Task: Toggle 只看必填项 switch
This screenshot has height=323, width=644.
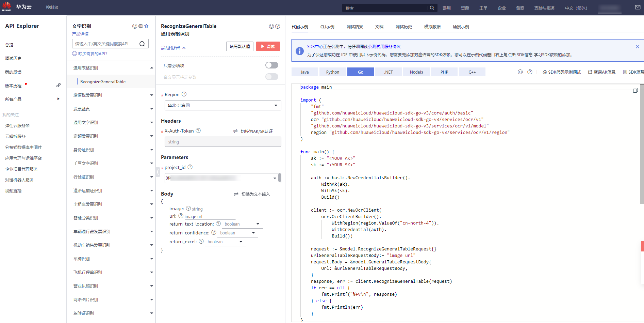Action: click(272, 65)
